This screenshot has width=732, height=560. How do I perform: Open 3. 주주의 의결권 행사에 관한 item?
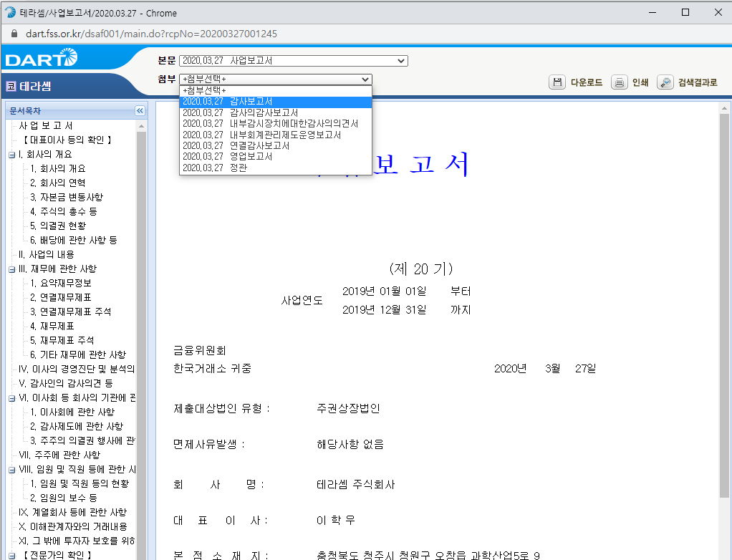82,441
